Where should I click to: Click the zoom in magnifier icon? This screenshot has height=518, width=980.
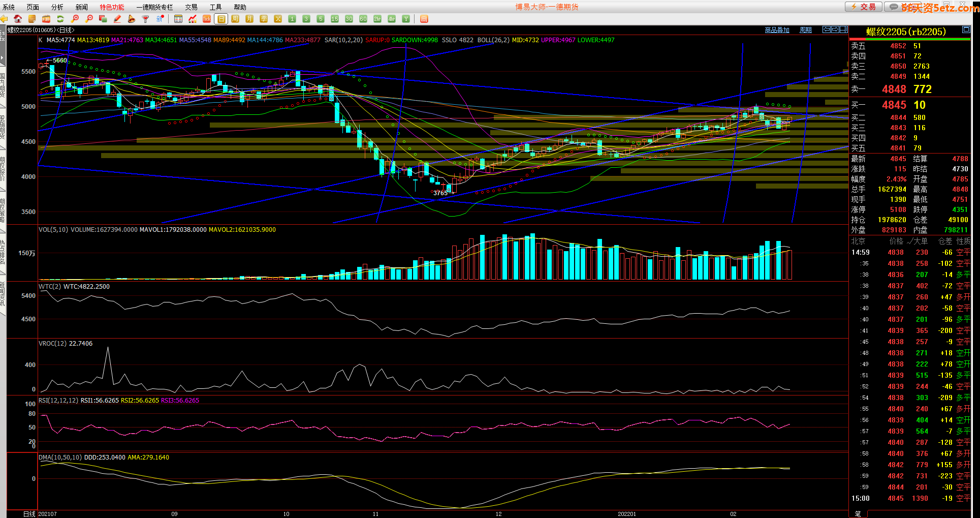pos(75,19)
